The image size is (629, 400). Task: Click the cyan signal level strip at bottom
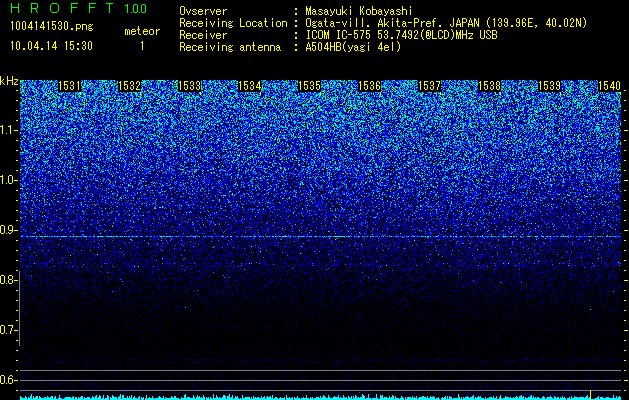click(x=320, y=397)
